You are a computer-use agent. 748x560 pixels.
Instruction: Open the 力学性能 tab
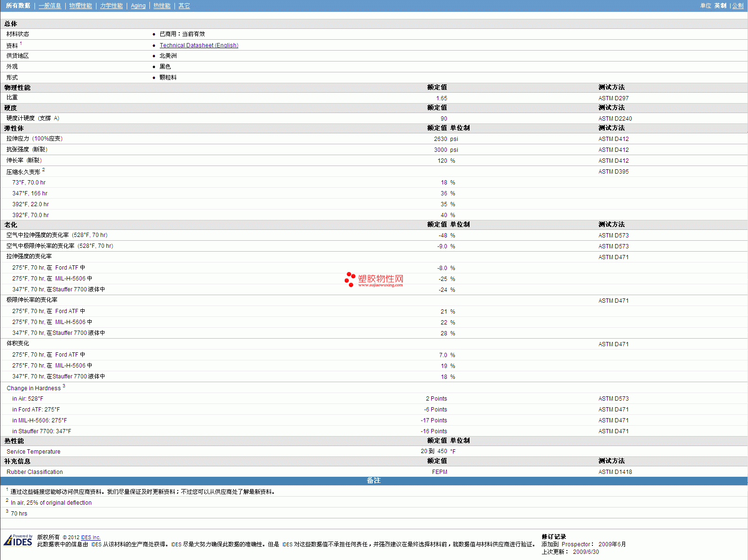[111, 6]
